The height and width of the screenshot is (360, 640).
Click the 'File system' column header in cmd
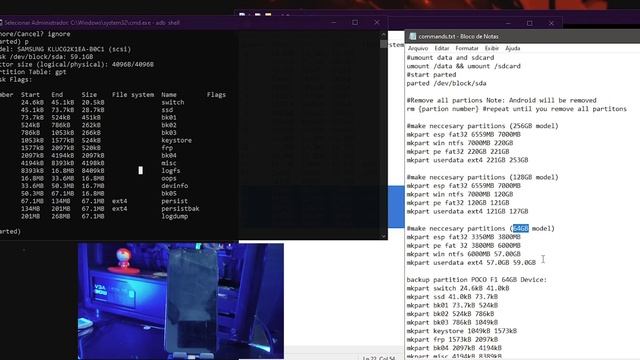tap(133, 95)
